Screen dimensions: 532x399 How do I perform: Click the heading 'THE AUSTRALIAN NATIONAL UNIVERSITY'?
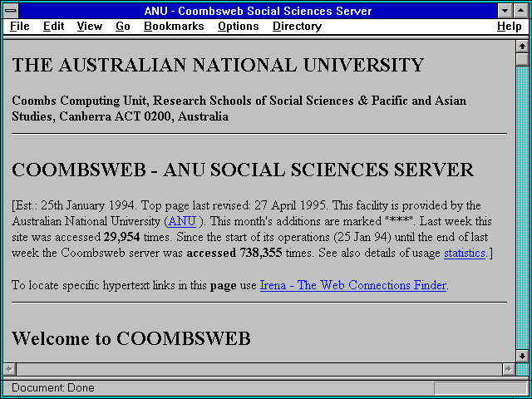click(x=218, y=65)
